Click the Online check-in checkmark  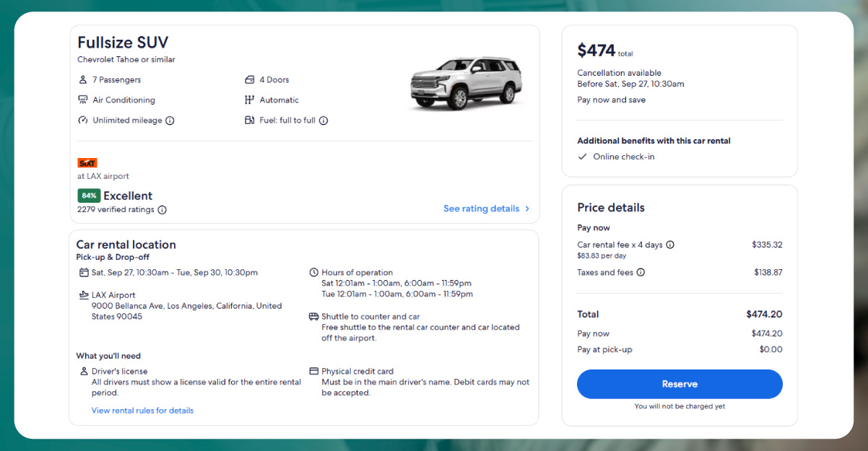point(583,157)
